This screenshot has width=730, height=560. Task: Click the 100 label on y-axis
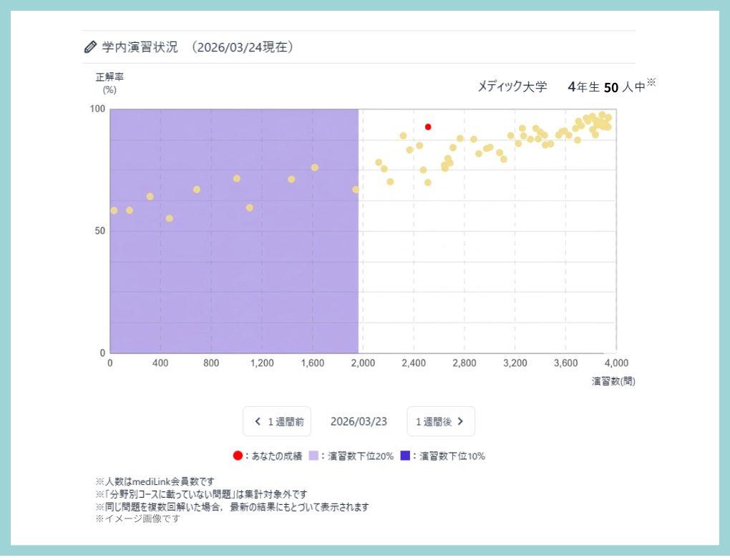pos(97,109)
